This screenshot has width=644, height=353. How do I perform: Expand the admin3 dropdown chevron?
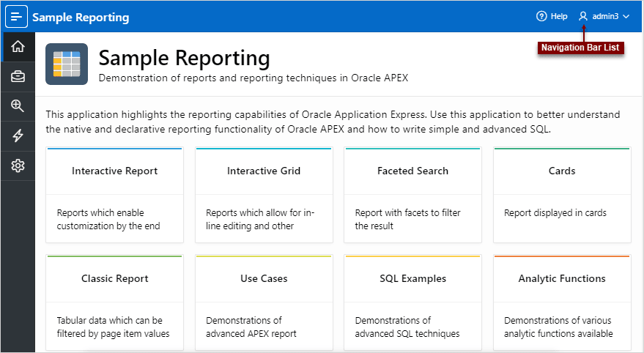[626, 17]
